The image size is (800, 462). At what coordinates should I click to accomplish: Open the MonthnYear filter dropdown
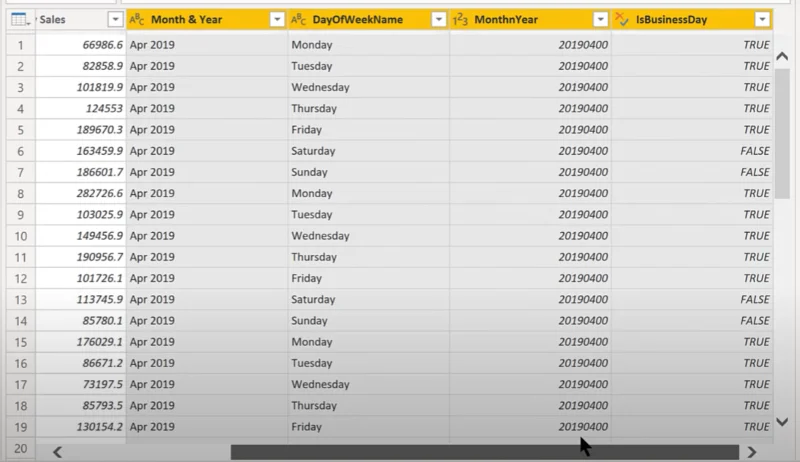(x=601, y=19)
